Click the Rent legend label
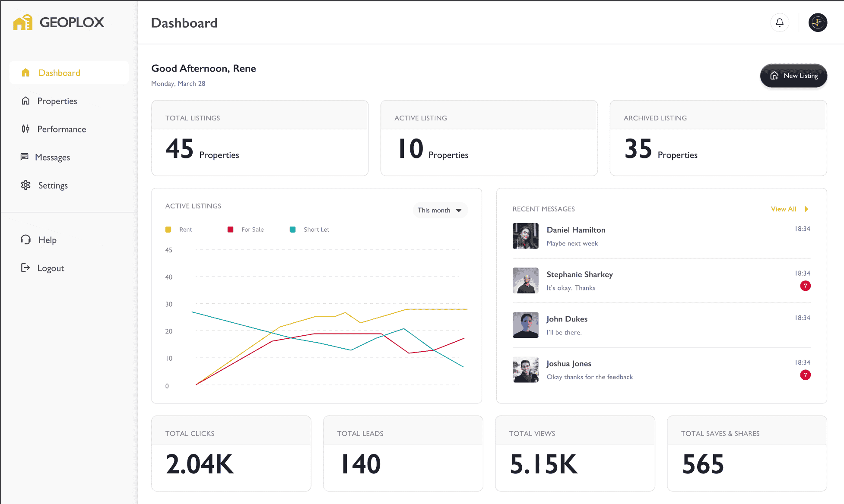The image size is (844, 504). [186, 230]
